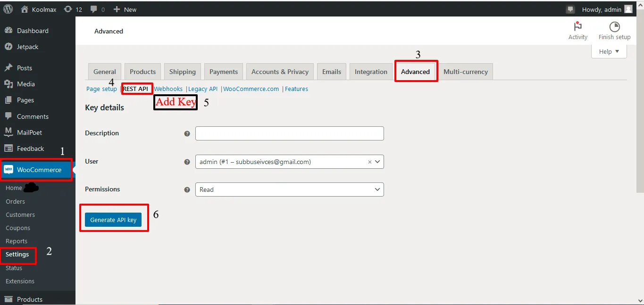Click the Finish setup circle icon
Viewport: 644px width, 305px height.
pos(614,27)
